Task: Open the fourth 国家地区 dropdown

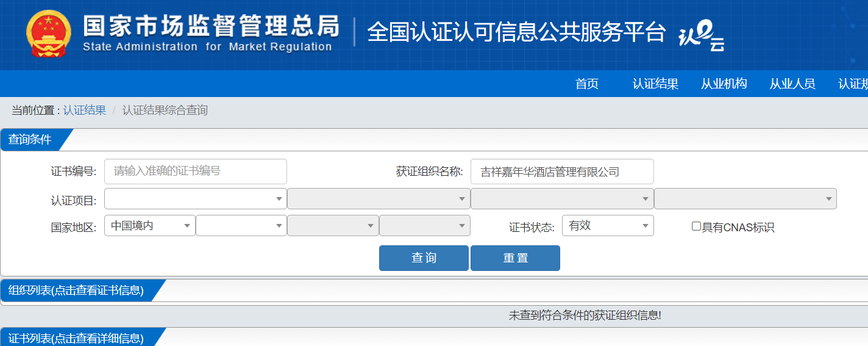Action: coord(425,225)
